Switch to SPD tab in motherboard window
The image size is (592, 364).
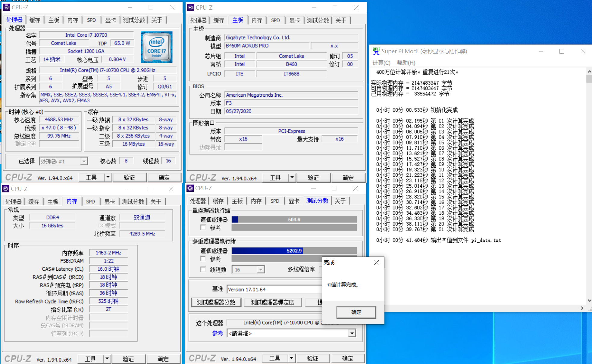(275, 20)
